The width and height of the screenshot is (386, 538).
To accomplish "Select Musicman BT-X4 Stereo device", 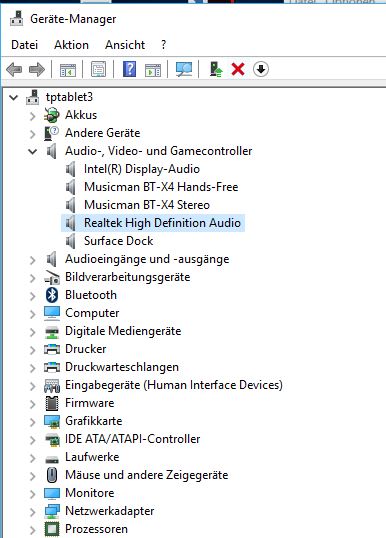I will coord(147,205).
